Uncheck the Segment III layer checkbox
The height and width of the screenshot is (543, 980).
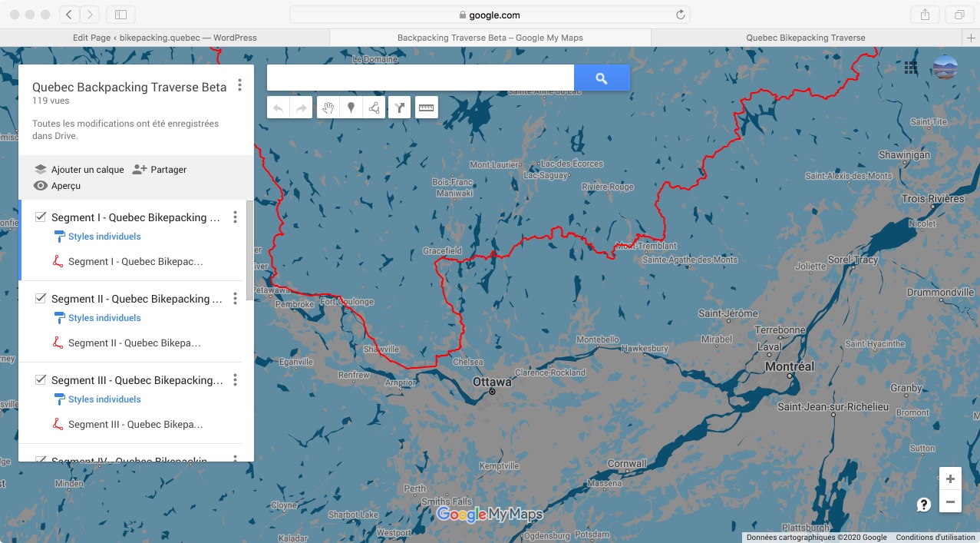41,380
